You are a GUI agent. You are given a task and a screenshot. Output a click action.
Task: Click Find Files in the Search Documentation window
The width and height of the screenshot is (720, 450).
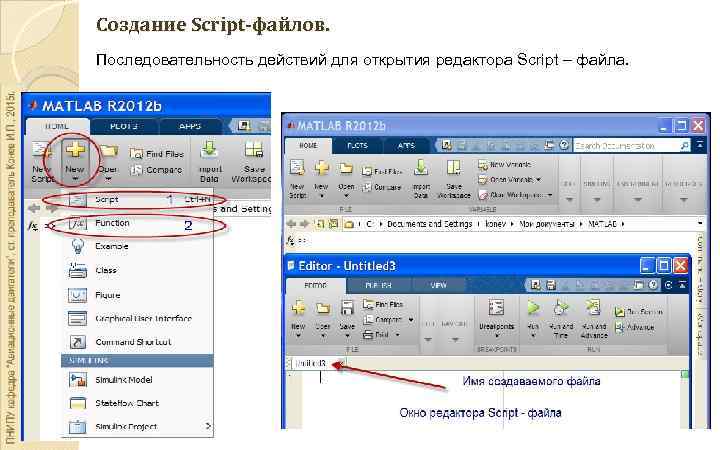(382, 171)
